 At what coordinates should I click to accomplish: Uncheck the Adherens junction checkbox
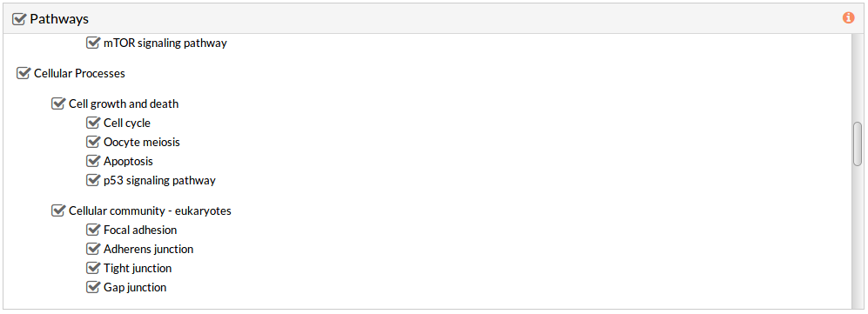pos(93,249)
